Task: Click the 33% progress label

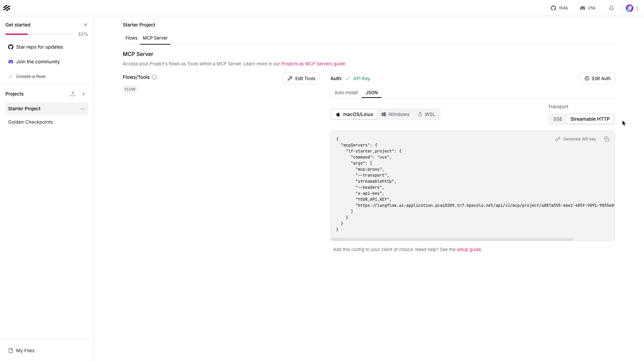Action: click(83, 34)
